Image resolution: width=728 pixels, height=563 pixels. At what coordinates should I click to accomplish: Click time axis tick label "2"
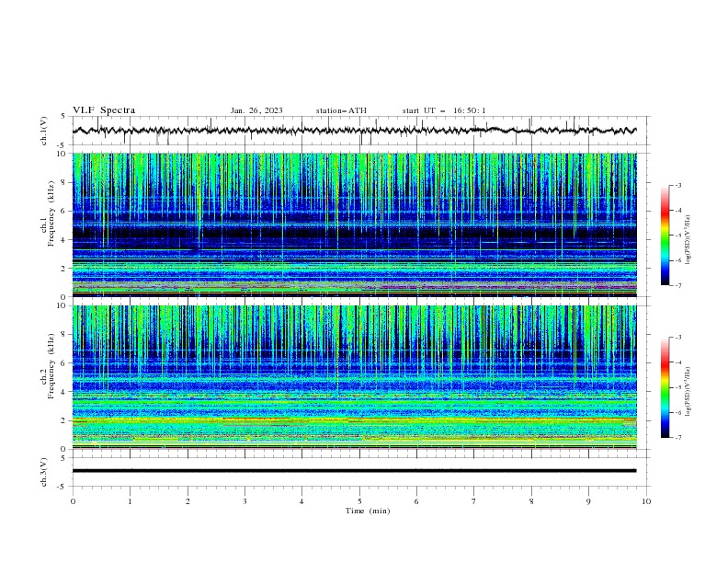(x=188, y=501)
